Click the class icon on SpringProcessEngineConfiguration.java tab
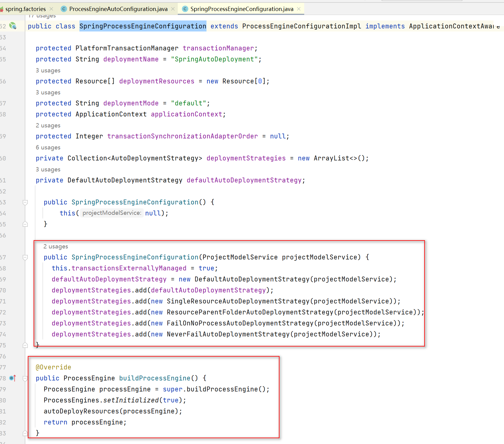 tap(185, 9)
